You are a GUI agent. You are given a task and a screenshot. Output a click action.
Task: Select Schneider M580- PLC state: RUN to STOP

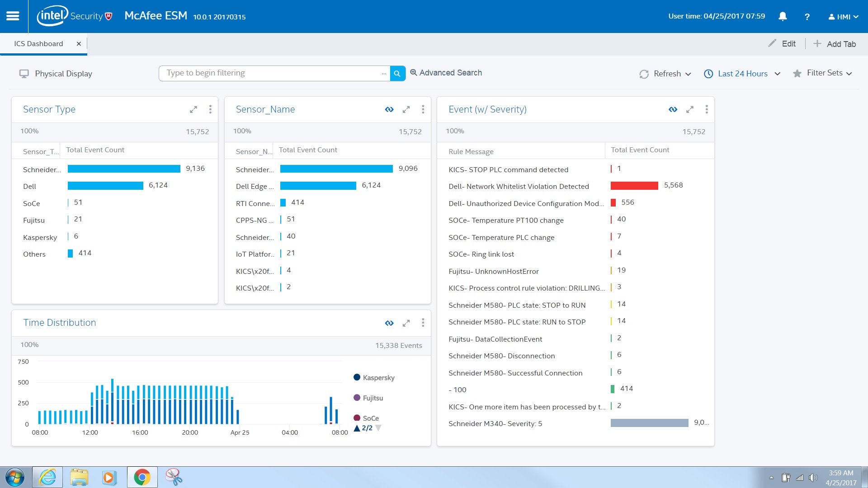(576, 322)
